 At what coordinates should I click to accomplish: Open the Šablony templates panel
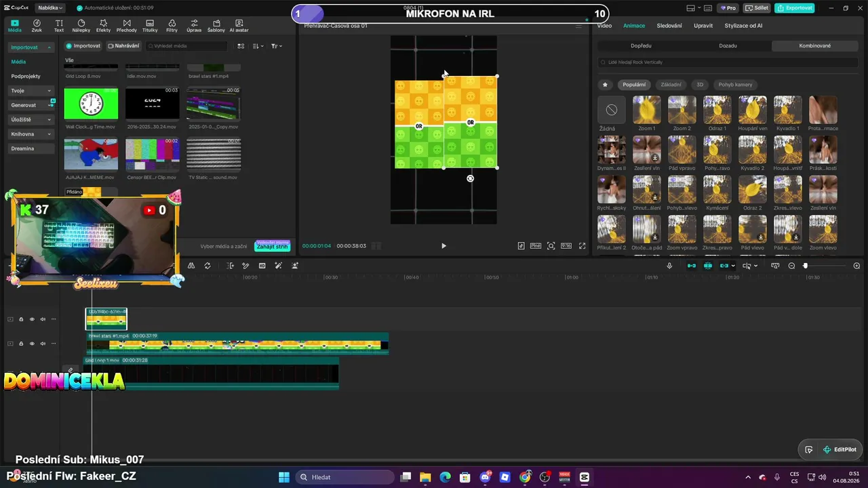216,26
